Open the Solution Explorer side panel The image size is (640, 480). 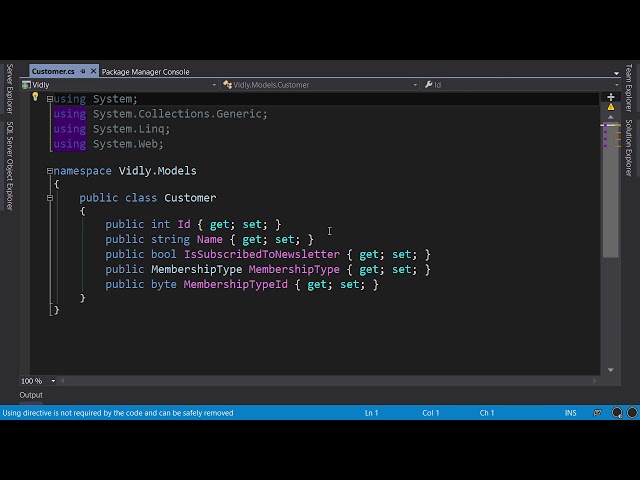tap(629, 147)
